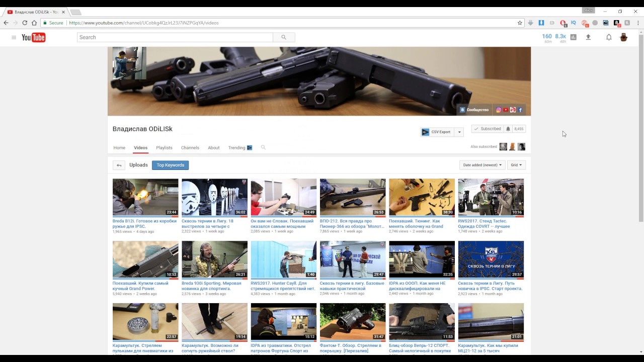
Task: Open channel's Instagram link icon
Action: pyautogui.click(x=499, y=110)
